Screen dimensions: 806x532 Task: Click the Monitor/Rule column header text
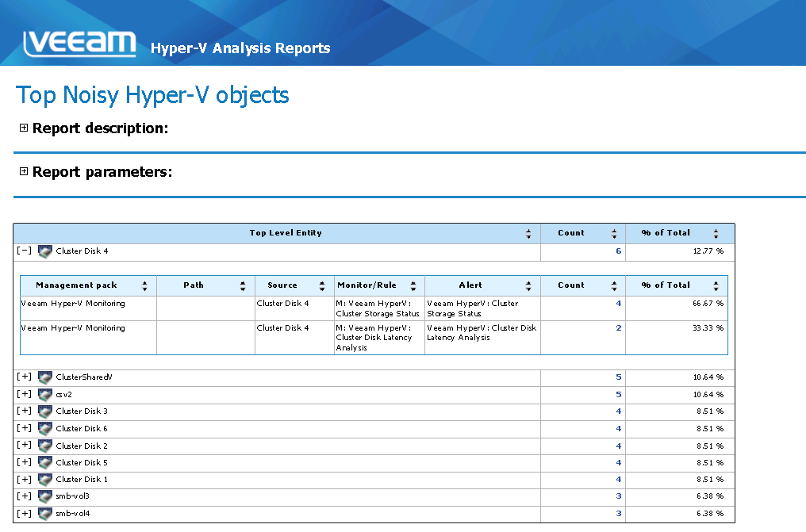[x=367, y=285]
